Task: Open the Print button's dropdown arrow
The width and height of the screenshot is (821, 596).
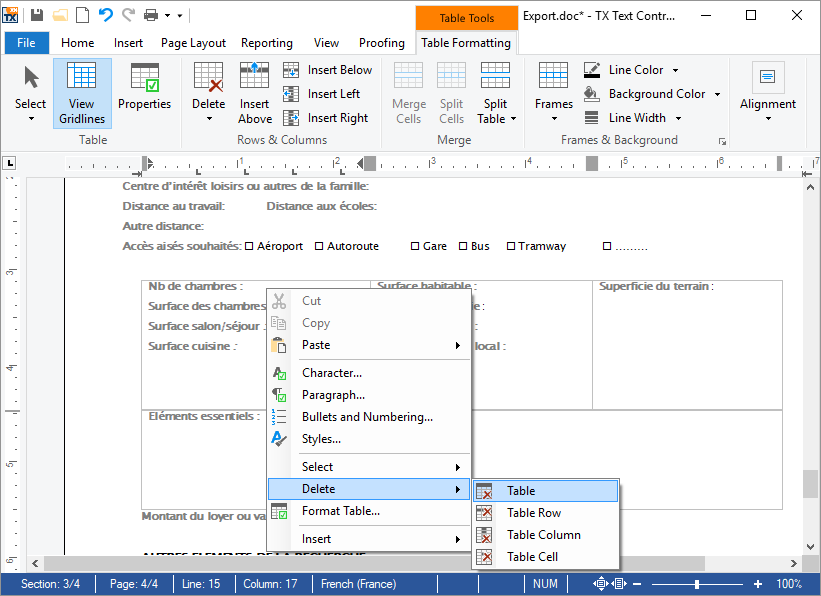Action: pyautogui.click(x=167, y=16)
